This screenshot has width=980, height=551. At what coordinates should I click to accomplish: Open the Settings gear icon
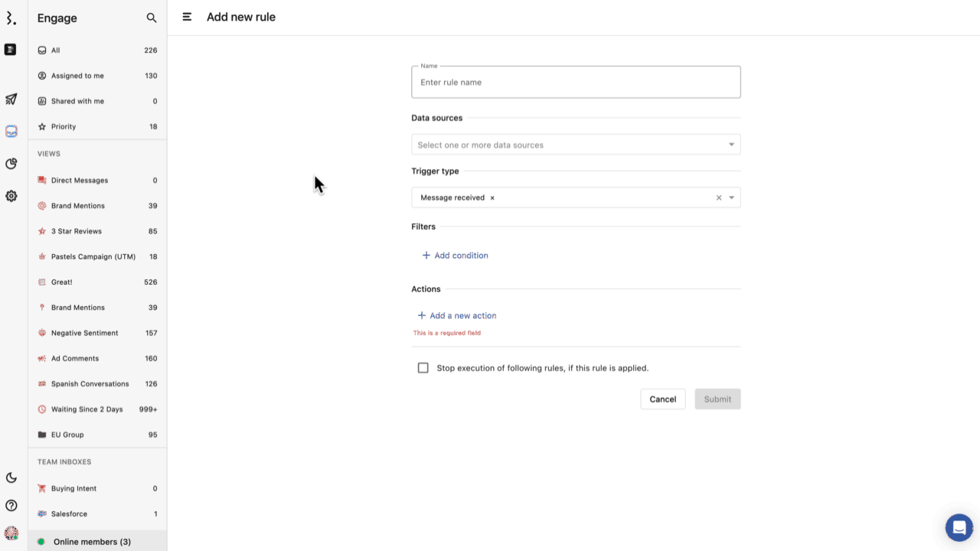[11, 196]
